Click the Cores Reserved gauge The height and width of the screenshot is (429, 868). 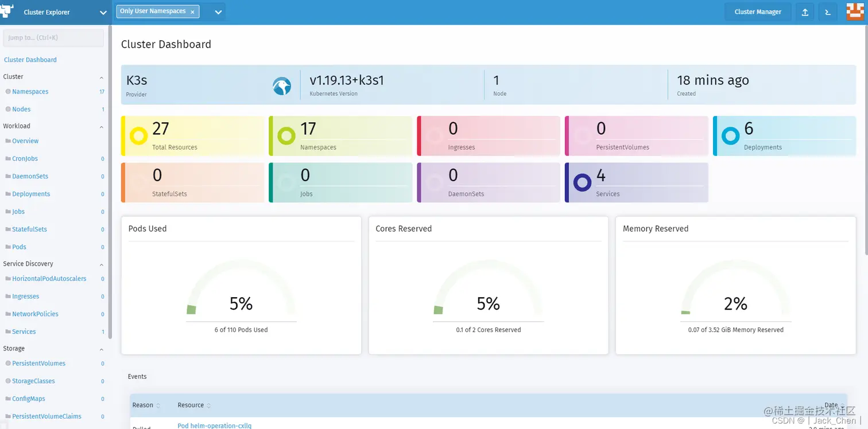(x=489, y=288)
